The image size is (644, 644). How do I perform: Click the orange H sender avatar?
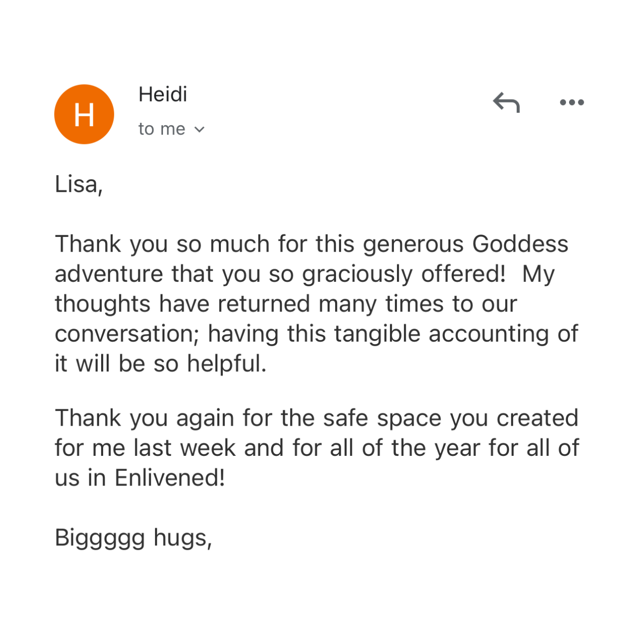(84, 114)
